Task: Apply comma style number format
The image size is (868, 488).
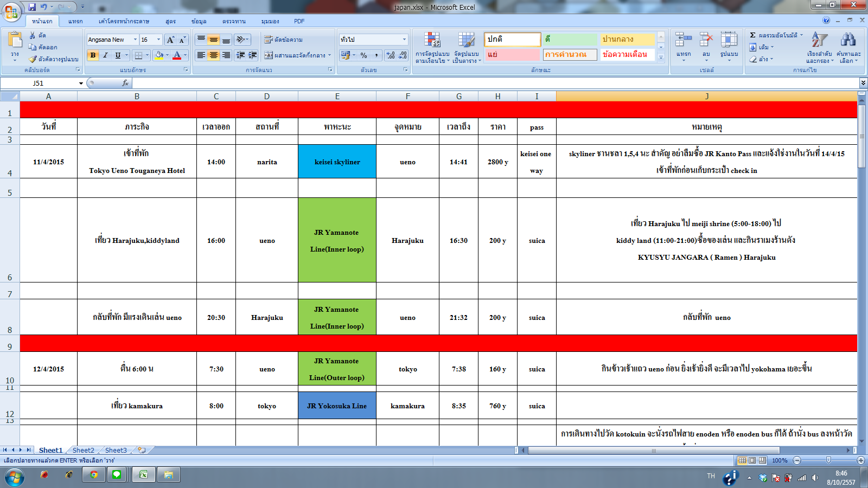Action: click(x=376, y=55)
